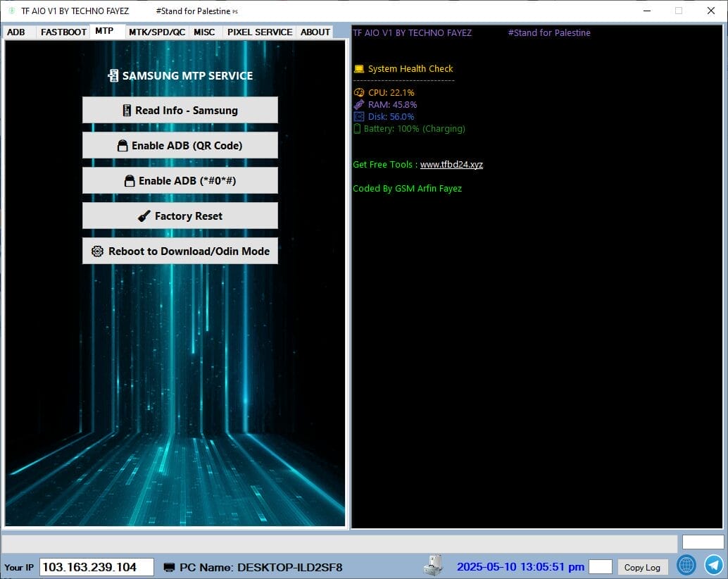The image size is (728, 579).
Task: Open the MTK/SPD/QC tab
Action: 156,32
